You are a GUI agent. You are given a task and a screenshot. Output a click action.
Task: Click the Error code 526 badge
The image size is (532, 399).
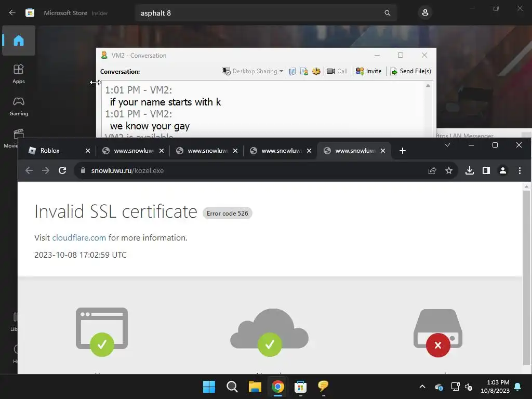(x=228, y=214)
